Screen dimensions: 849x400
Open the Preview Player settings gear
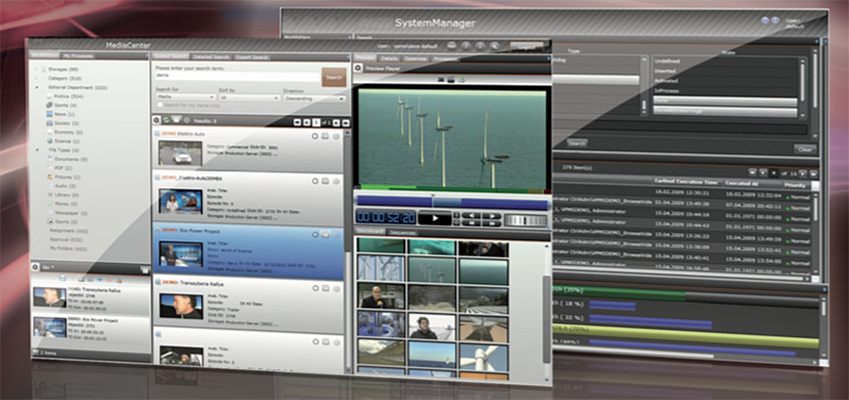(358, 69)
